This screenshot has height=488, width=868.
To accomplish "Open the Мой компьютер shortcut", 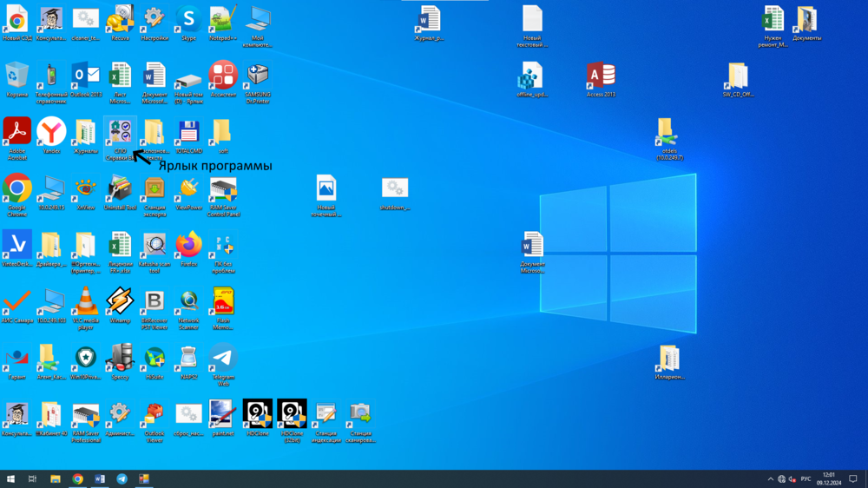I will [258, 27].
